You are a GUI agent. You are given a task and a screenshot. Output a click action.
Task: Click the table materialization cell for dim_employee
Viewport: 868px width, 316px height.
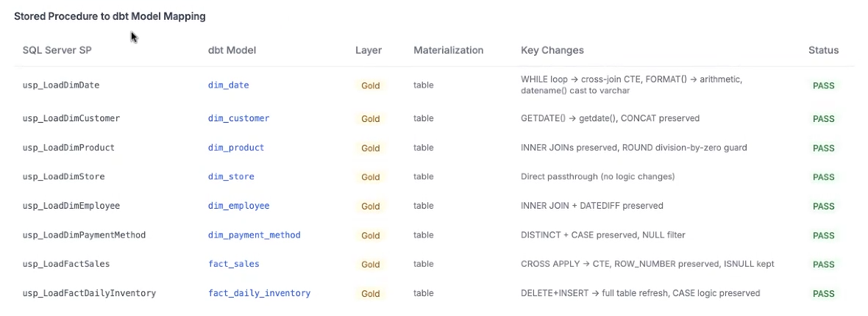coord(424,206)
